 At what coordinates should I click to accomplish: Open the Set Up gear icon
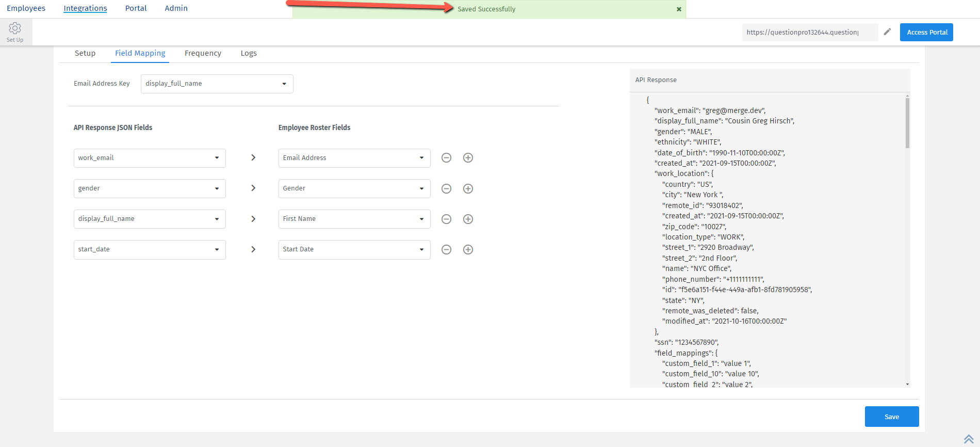pyautogui.click(x=15, y=31)
